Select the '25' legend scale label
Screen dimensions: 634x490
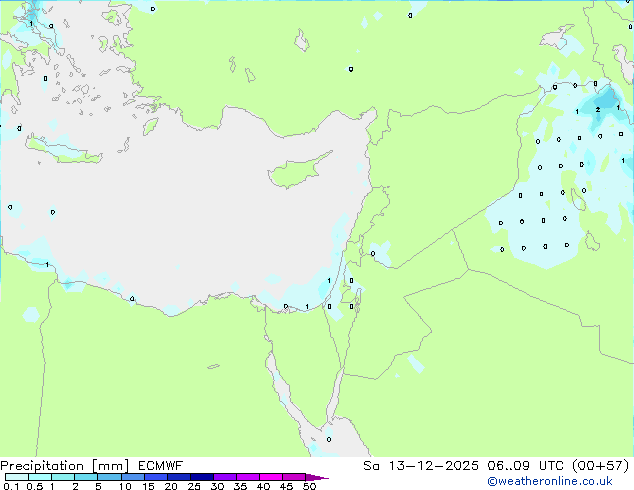coord(194,486)
